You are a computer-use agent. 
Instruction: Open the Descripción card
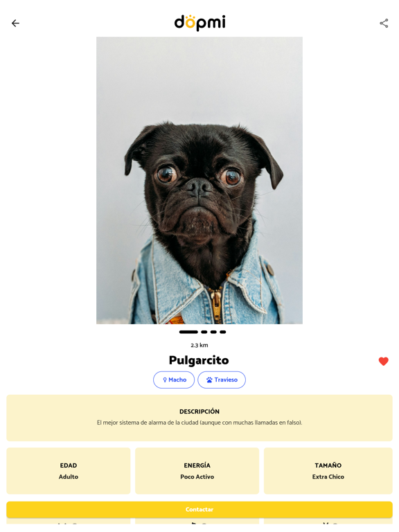point(199,418)
